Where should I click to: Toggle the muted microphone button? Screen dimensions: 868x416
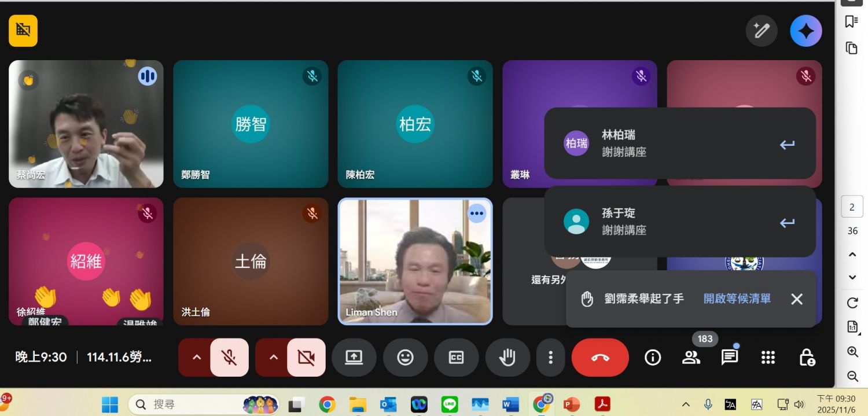tap(229, 358)
